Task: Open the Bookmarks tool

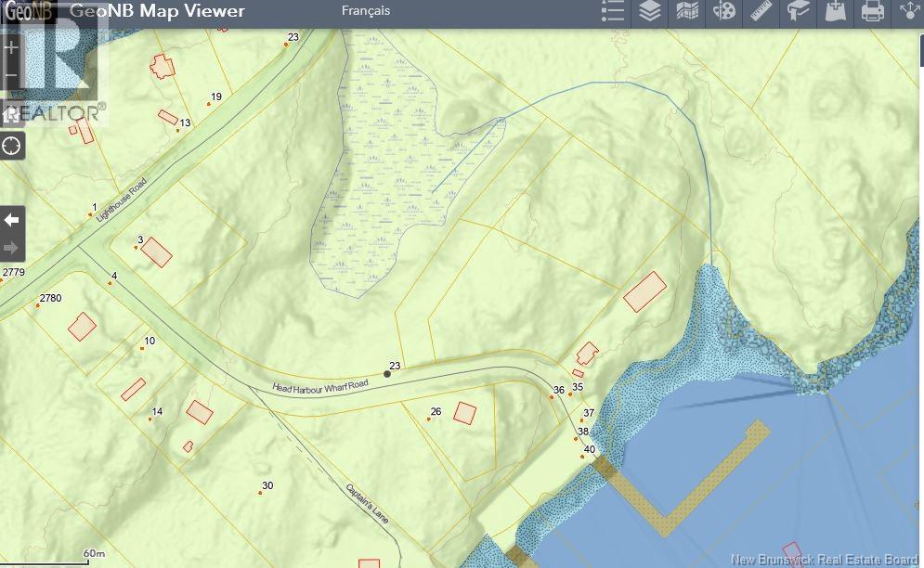Action: tap(799, 11)
